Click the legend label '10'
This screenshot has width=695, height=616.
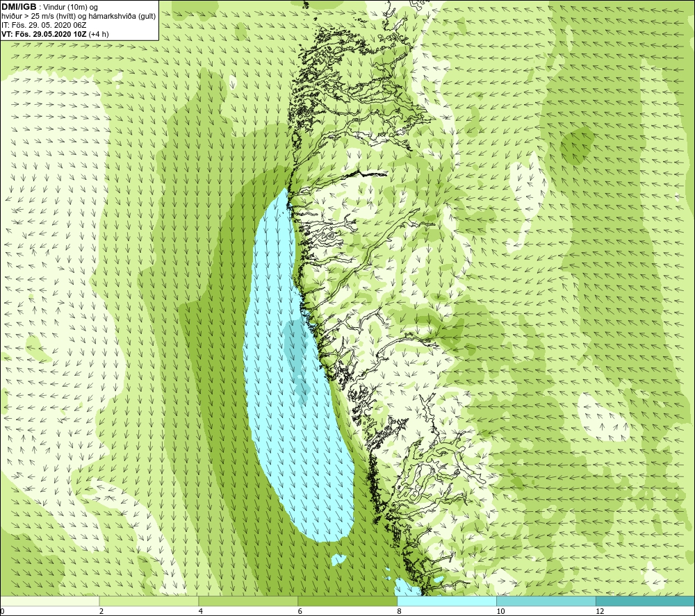500,611
